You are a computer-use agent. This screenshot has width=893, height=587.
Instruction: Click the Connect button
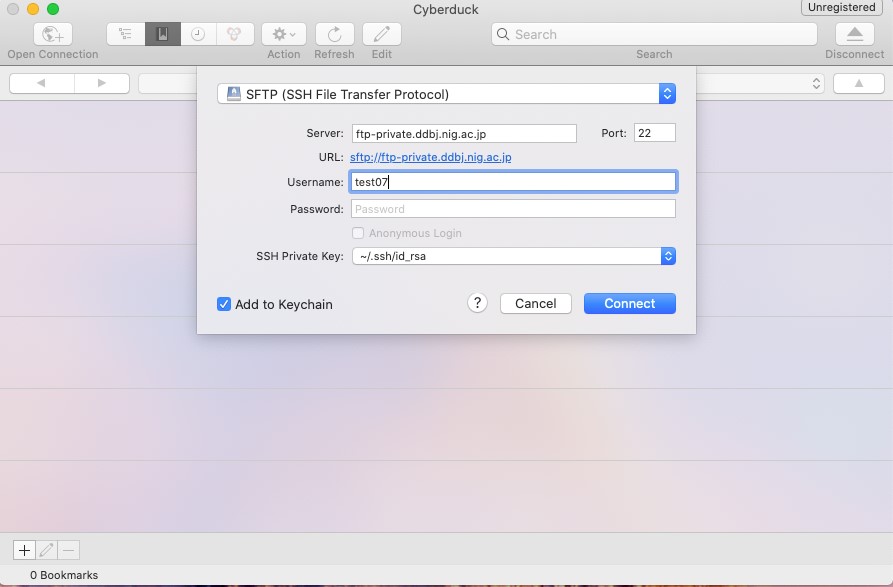point(629,303)
